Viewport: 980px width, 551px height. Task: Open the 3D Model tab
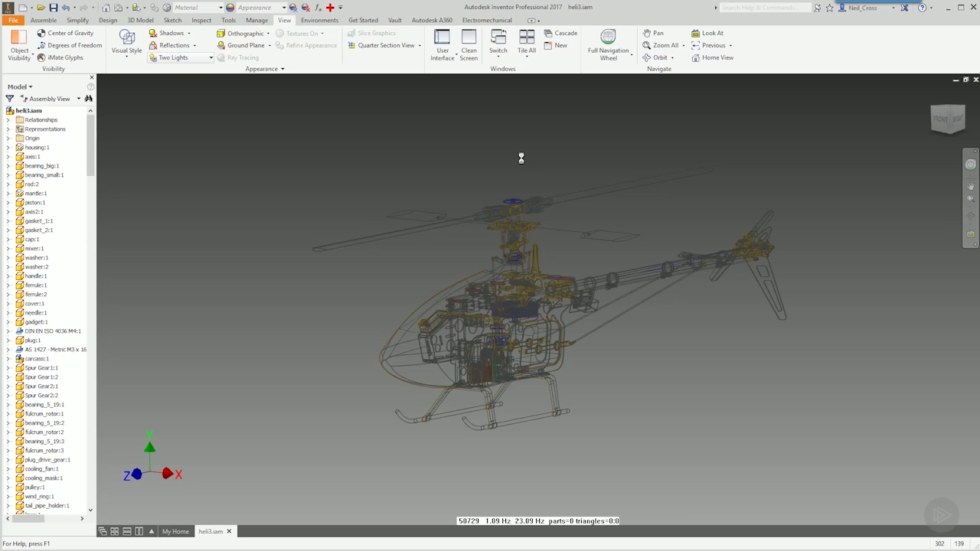pos(140,20)
